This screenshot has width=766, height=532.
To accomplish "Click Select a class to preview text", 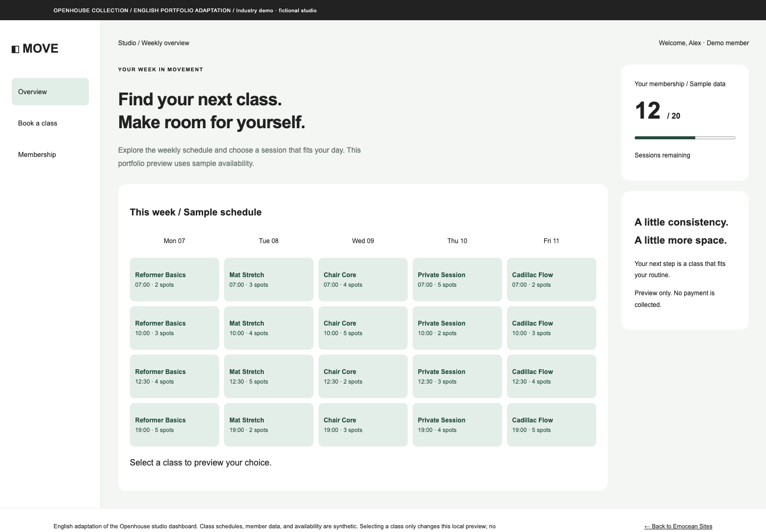I will click(x=201, y=463).
